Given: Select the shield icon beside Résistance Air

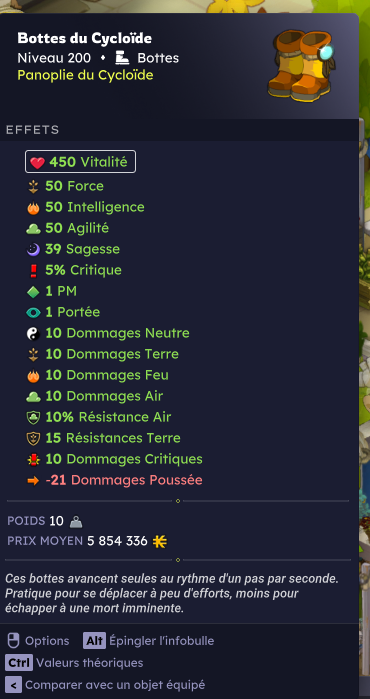Looking at the screenshot, I should coord(33,418).
